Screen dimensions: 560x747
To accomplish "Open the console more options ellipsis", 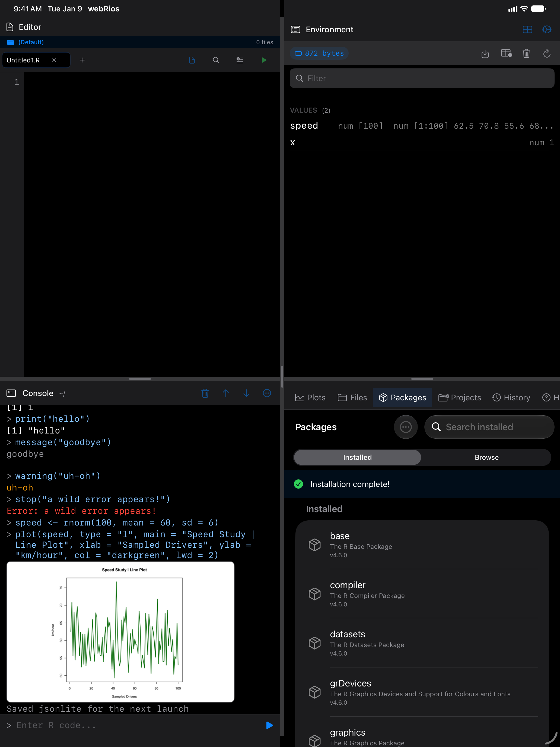I will [x=267, y=393].
